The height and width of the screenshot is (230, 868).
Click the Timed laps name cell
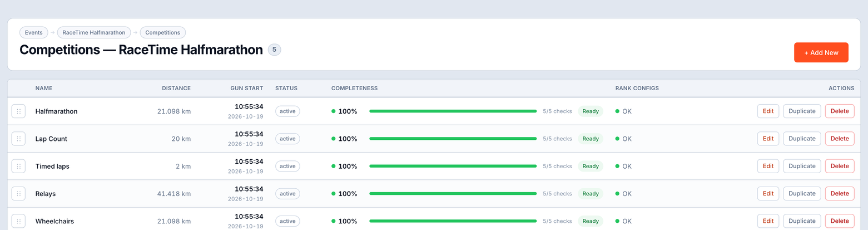coord(52,166)
